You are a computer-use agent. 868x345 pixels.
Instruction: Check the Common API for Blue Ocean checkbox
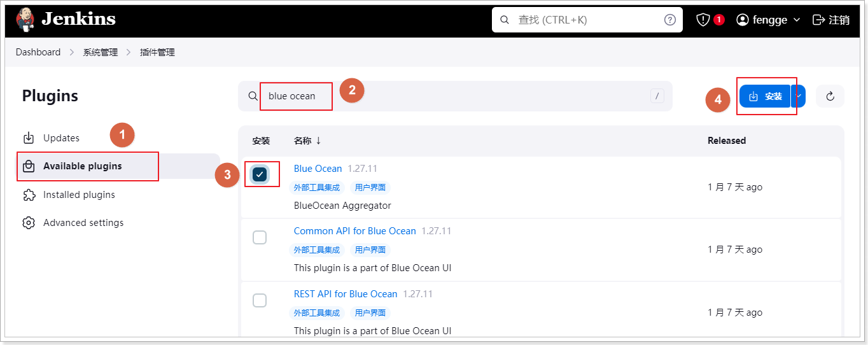pyautogui.click(x=260, y=237)
